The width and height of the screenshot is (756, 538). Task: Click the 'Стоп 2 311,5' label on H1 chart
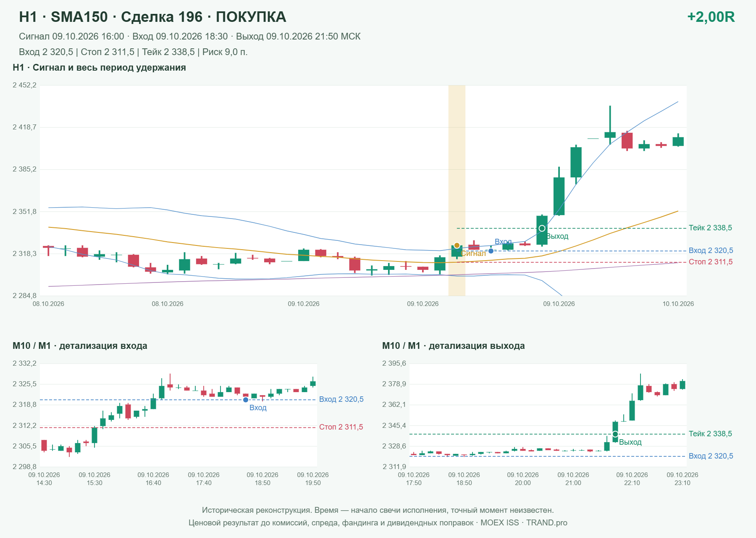711,262
